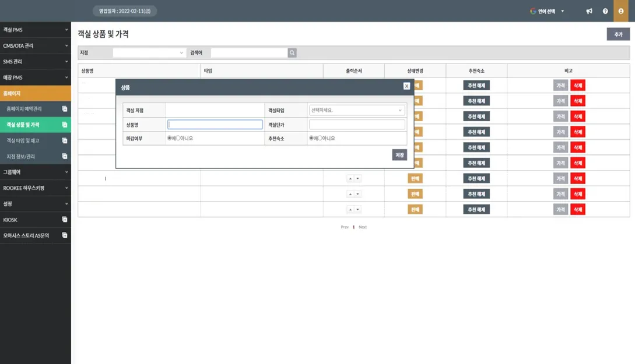The height and width of the screenshot is (364, 635).
Task: Open the user profile icon
Action: [x=621, y=11]
